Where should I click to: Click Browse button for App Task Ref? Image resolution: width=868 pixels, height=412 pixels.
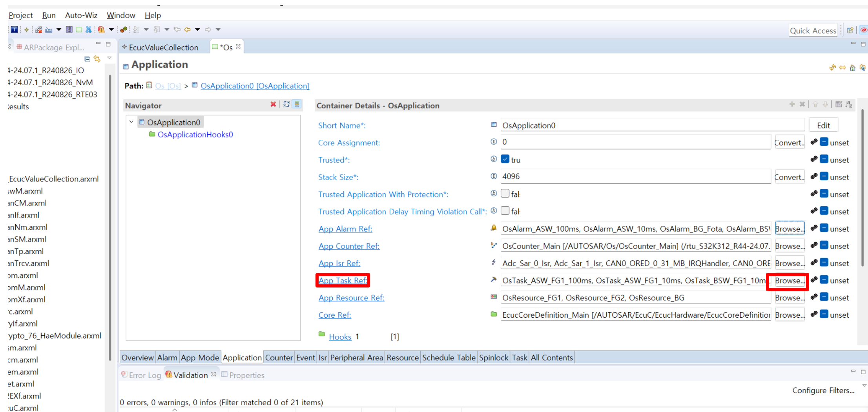789,281
